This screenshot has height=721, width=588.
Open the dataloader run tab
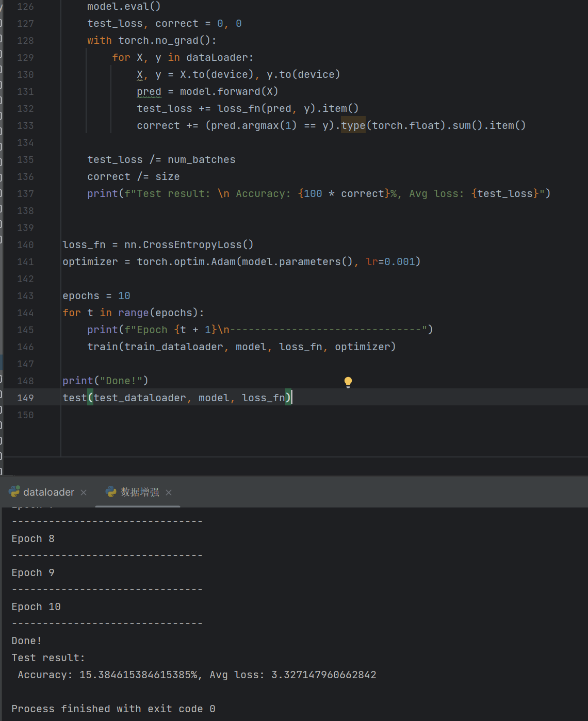[48, 492]
